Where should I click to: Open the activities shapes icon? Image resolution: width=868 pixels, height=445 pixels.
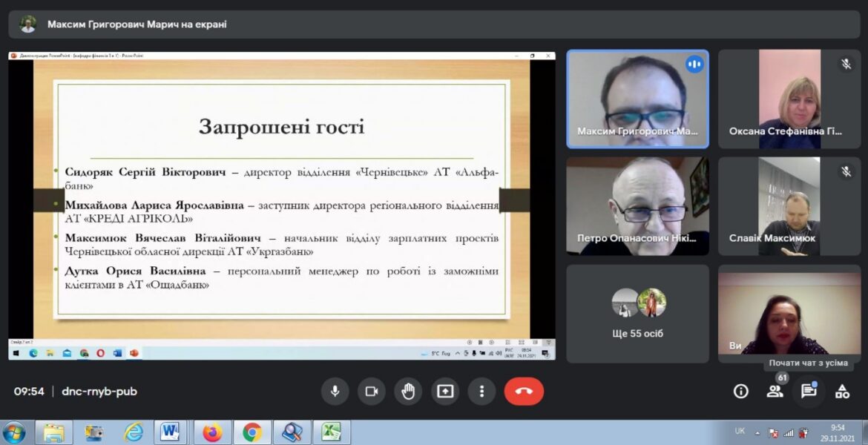[x=842, y=392]
